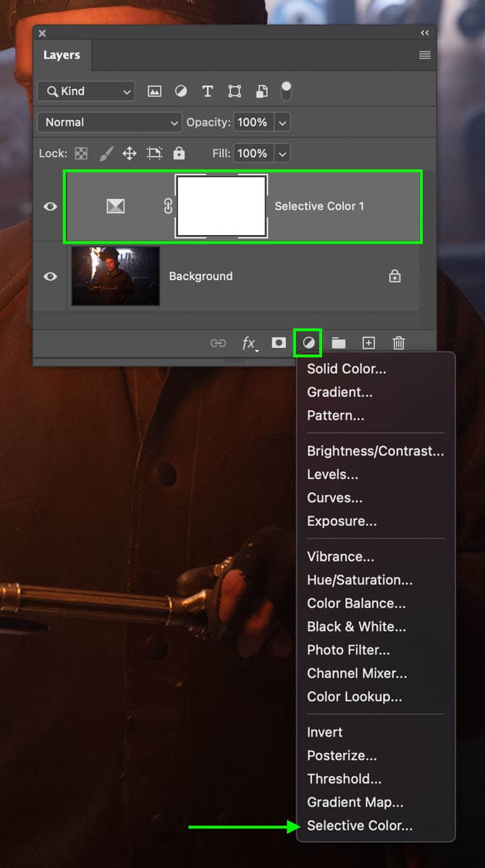The image size is (485, 868).
Task: Hide the Background layer
Action: tap(50, 276)
